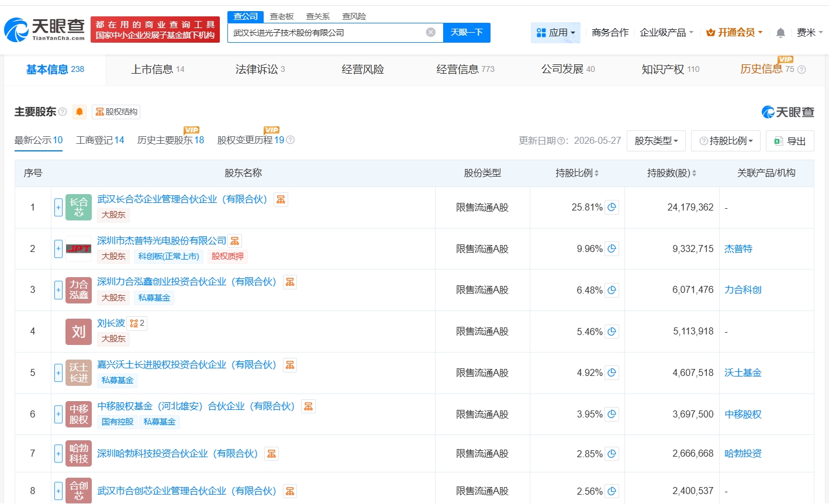This screenshot has width=829, height=504.
Task: Open related product link 哈勃投资
Action: pos(743,454)
